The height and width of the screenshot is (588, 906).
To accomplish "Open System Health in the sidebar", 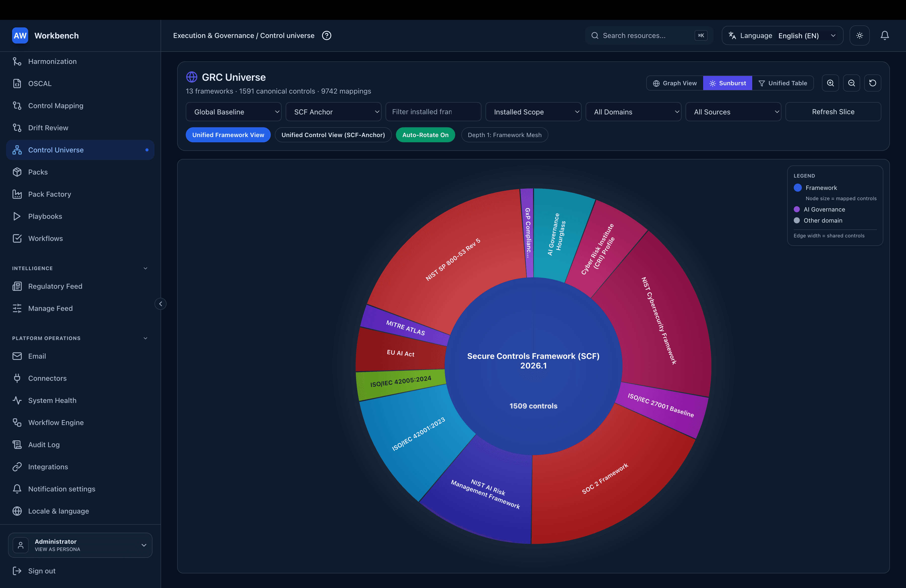I will 80,400.
